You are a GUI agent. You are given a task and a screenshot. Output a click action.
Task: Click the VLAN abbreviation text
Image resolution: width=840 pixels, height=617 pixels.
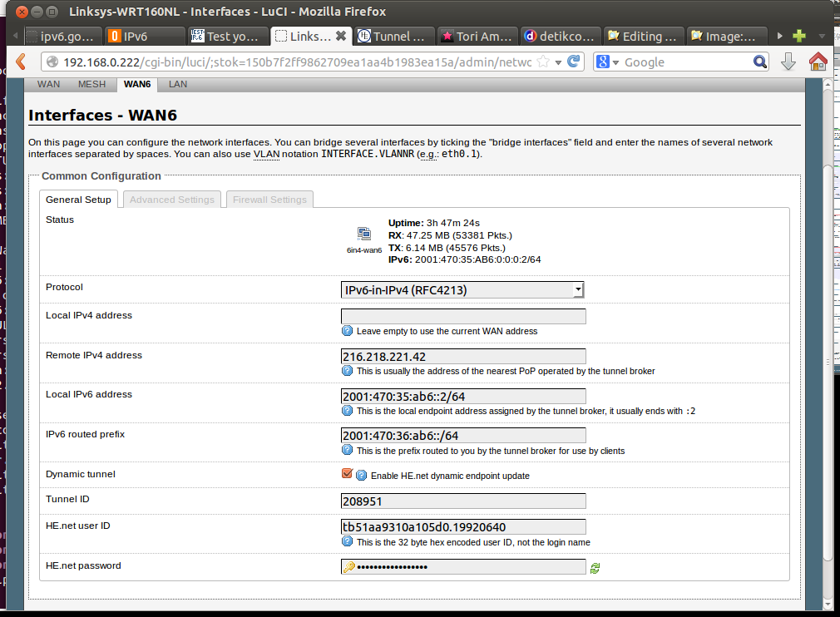[x=266, y=155]
